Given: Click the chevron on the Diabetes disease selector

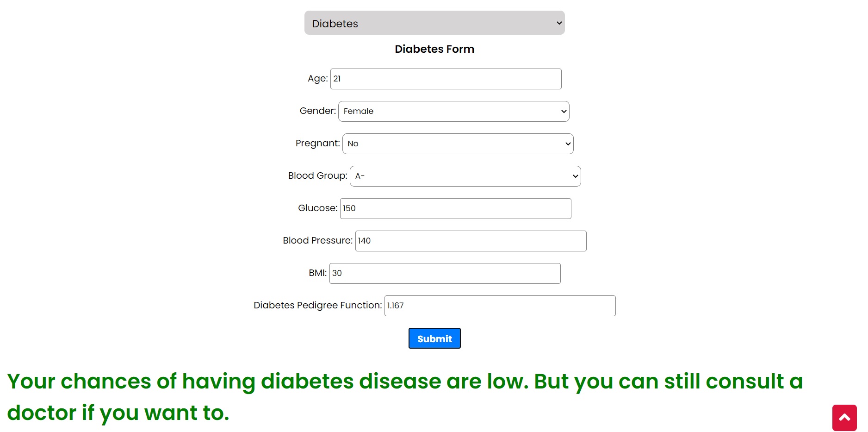Looking at the screenshot, I should click(558, 23).
